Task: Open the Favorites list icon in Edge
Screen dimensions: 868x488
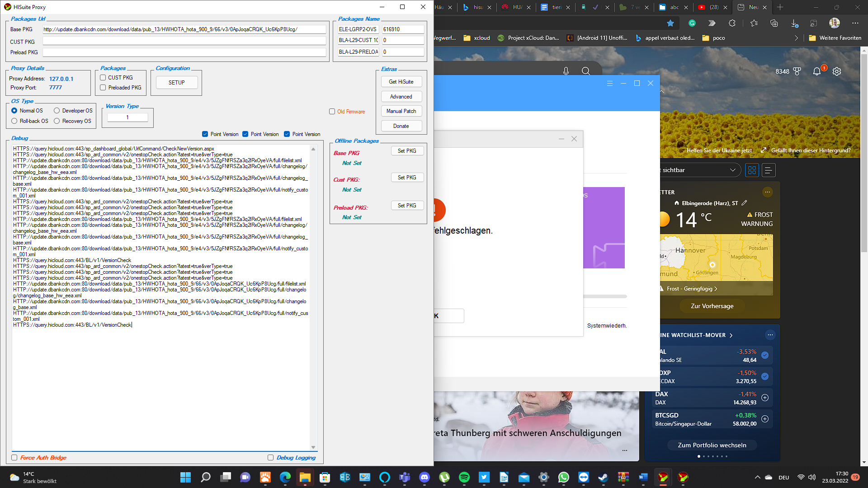Action: 754,23
